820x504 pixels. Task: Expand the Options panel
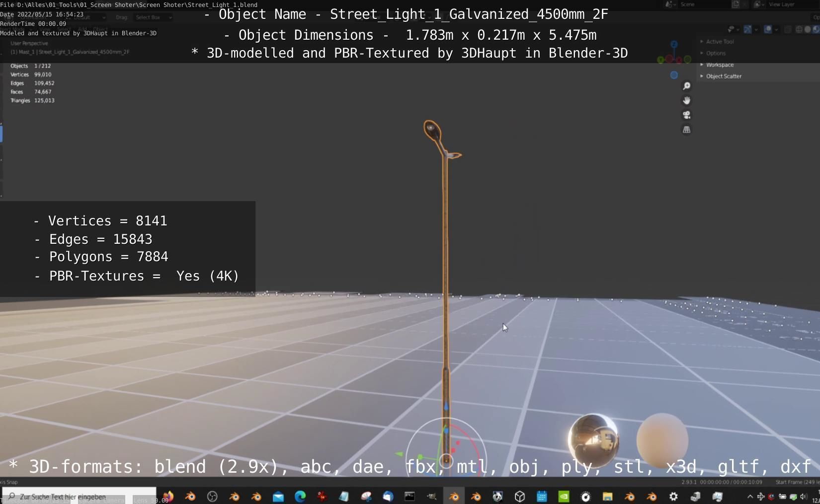(x=713, y=53)
